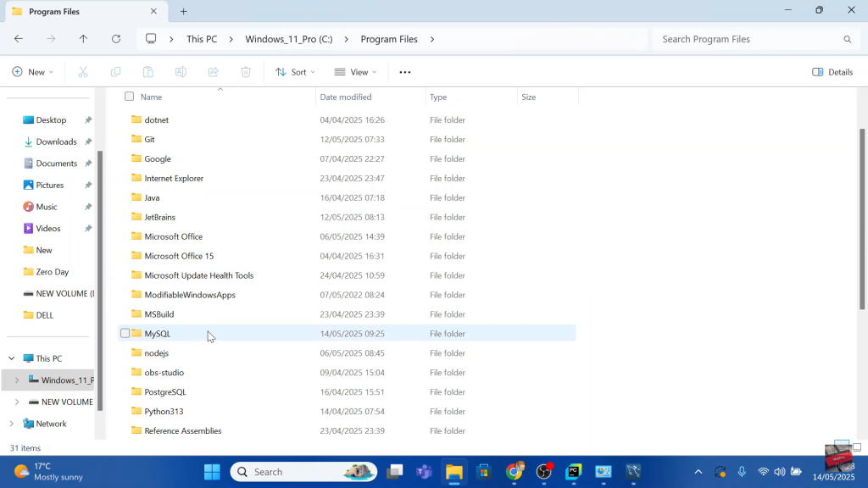The image size is (868, 488).
Task: Collapse the This PC tree node
Action: (12, 358)
